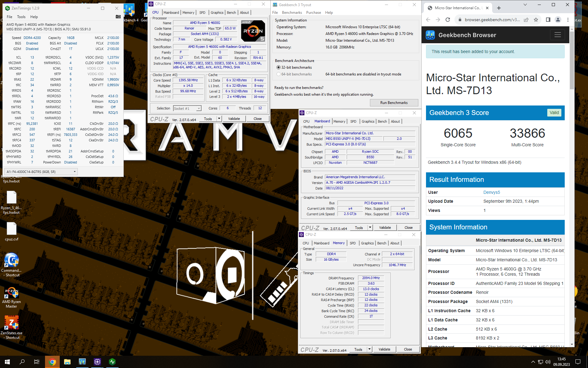The height and width of the screenshot is (368, 588).
Task: Click the ZenTimings screenshot camera icon
Action: [x=118, y=17]
